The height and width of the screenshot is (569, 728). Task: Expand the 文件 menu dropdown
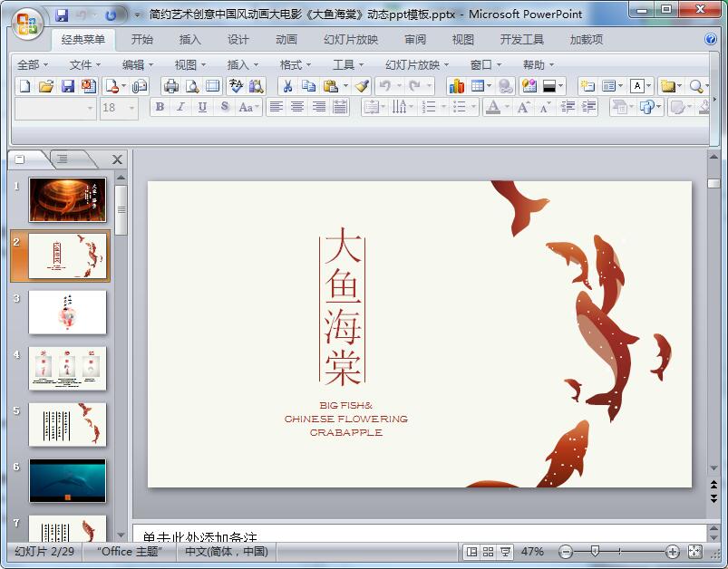pos(85,65)
